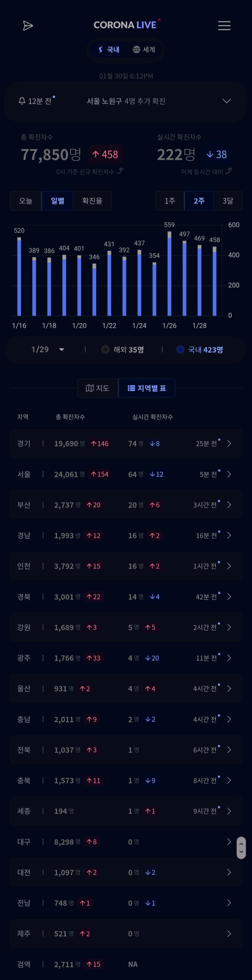Switch to the 국내 toggle option
Screen dimensions: 252x980
click(x=108, y=50)
